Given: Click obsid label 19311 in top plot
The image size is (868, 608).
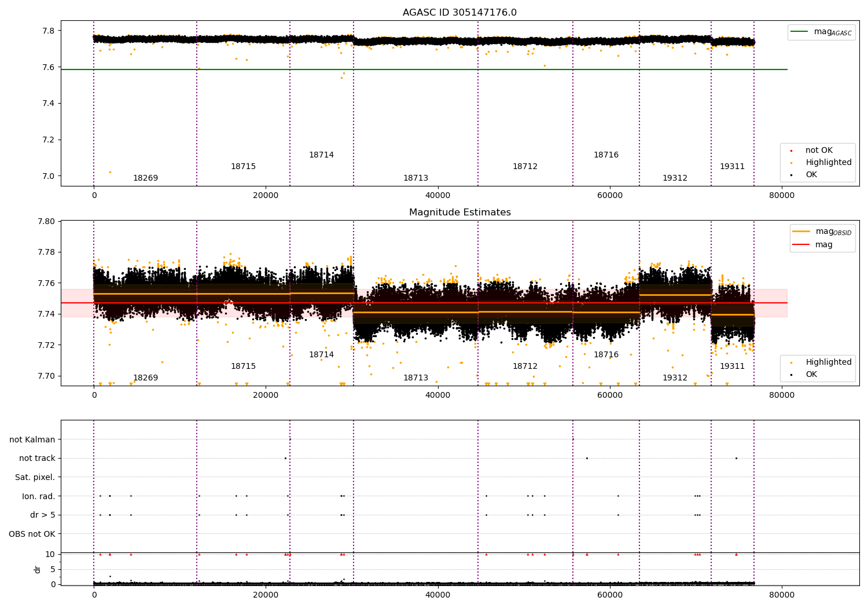Looking at the screenshot, I should point(732,167).
